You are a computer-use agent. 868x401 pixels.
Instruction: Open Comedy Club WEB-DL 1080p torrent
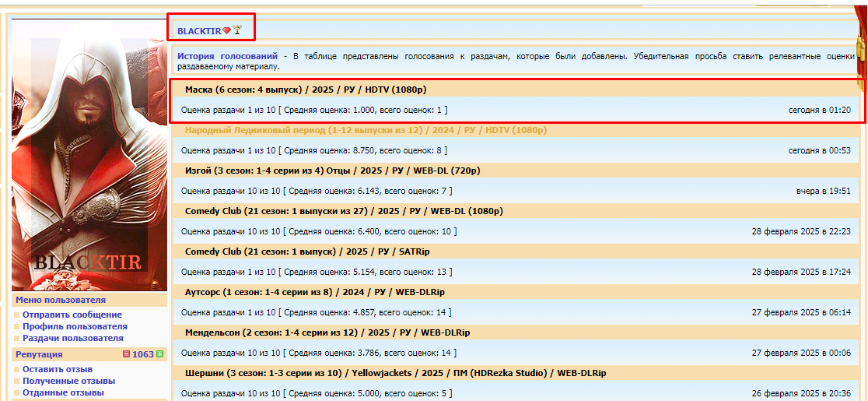tap(344, 211)
